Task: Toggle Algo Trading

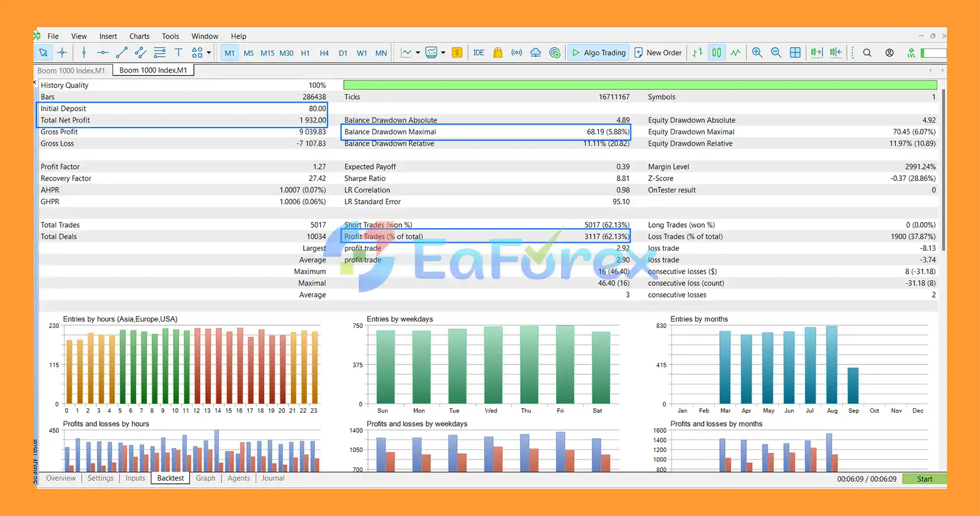Action: coord(599,52)
